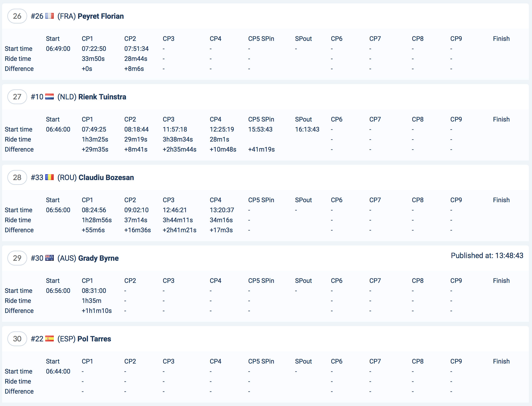Click Pol Tarres's start time 06:44:00
The image size is (532, 406).
[58, 371]
